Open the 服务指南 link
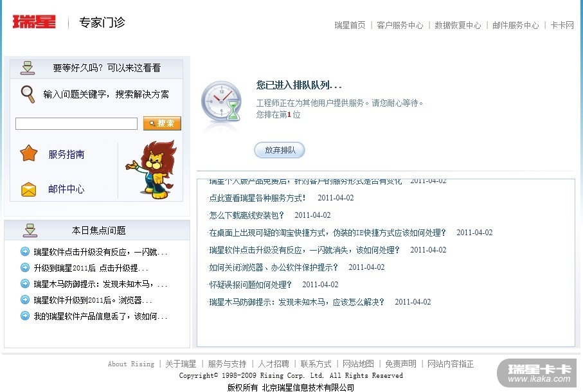Screen dimensions: 583x392 (x=66, y=154)
